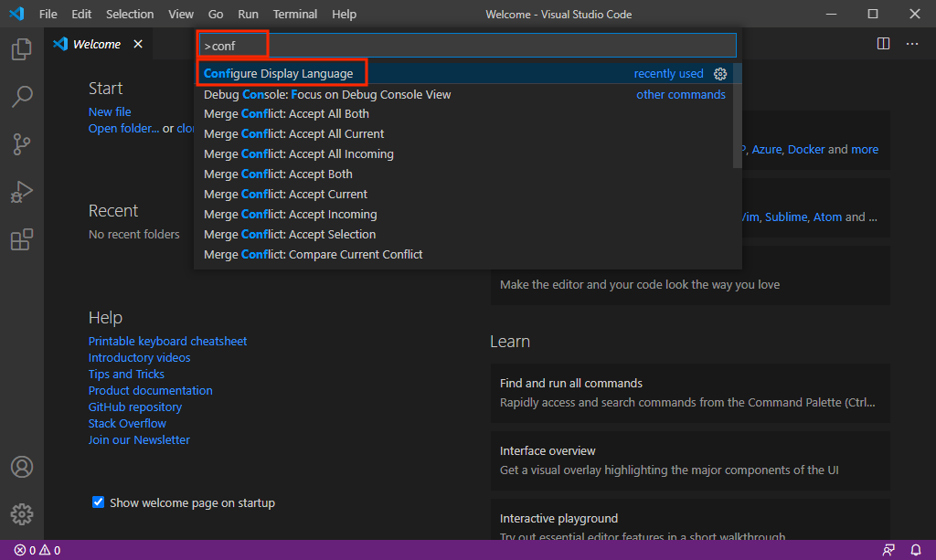The height and width of the screenshot is (560, 936).
Task: Open the Accounts menu icon
Action: point(22,467)
